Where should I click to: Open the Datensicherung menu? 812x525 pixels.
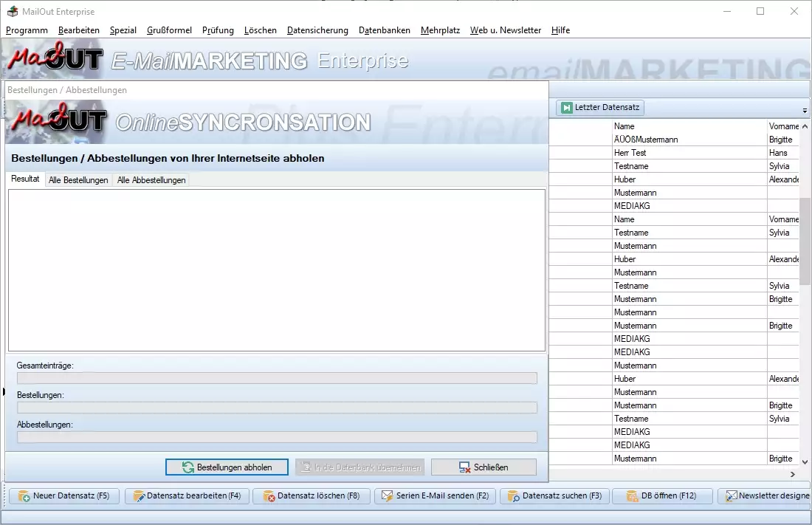pos(317,30)
